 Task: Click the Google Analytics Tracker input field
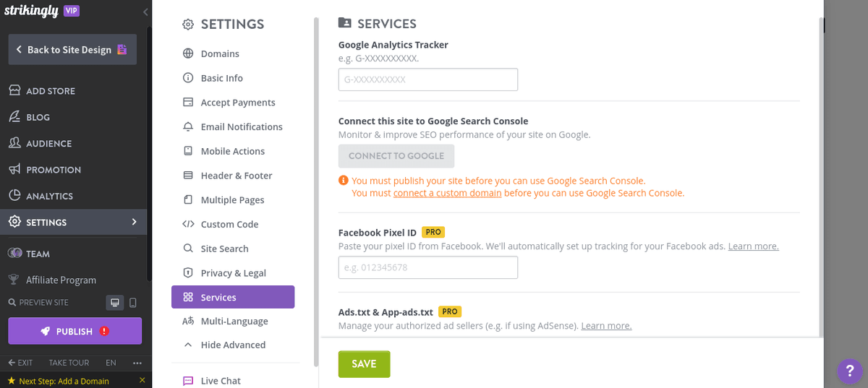click(427, 79)
